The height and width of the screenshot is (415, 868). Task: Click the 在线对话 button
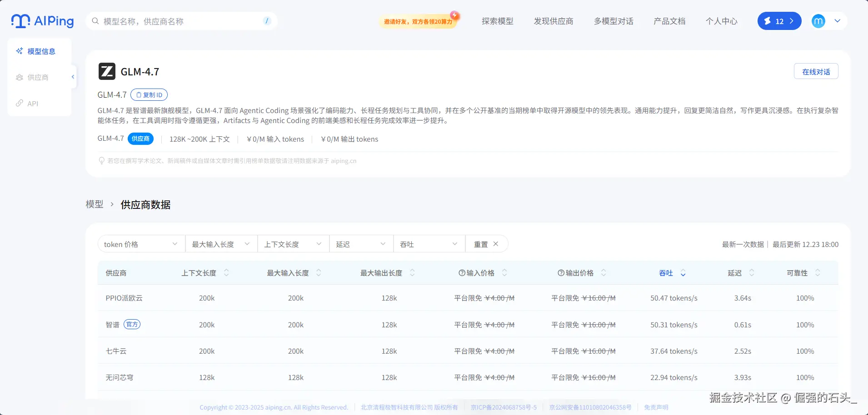click(x=816, y=71)
